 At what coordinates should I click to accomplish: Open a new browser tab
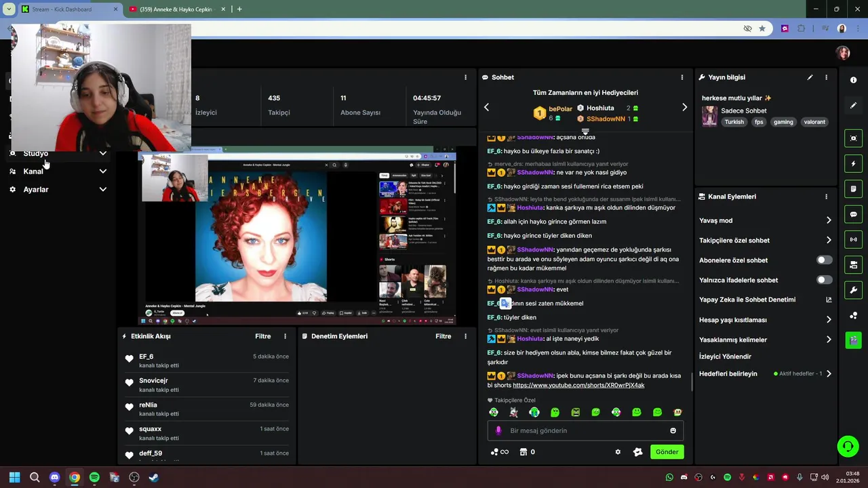[239, 9]
